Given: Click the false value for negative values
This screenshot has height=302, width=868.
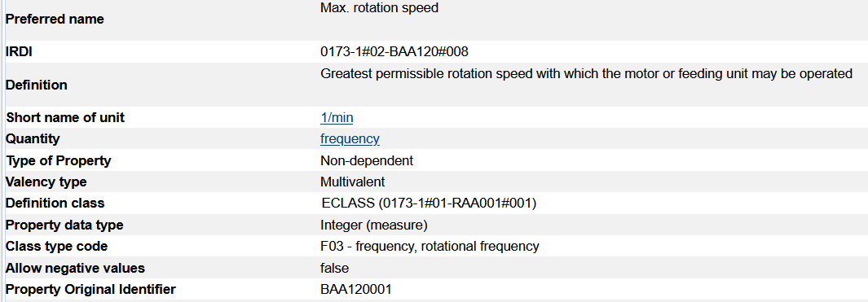Looking at the screenshot, I should click(335, 269).
